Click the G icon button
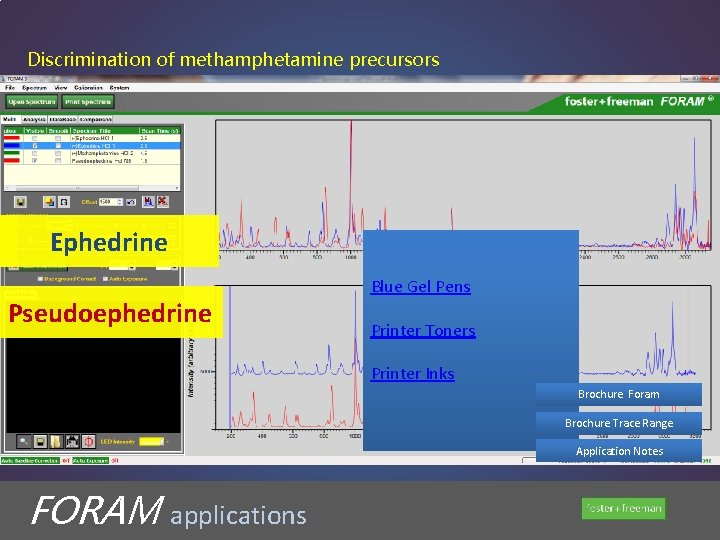Viewport: 720px width, 540px height. (x=64, y=202)
